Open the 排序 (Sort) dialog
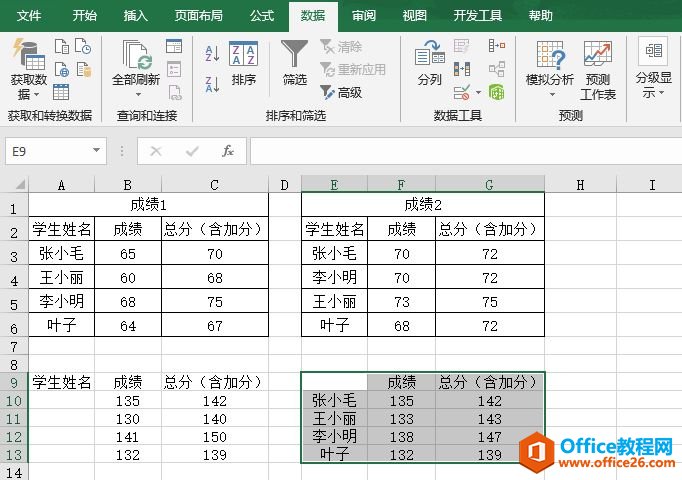This screenshot has width=682, height=480. pos(243,65)
